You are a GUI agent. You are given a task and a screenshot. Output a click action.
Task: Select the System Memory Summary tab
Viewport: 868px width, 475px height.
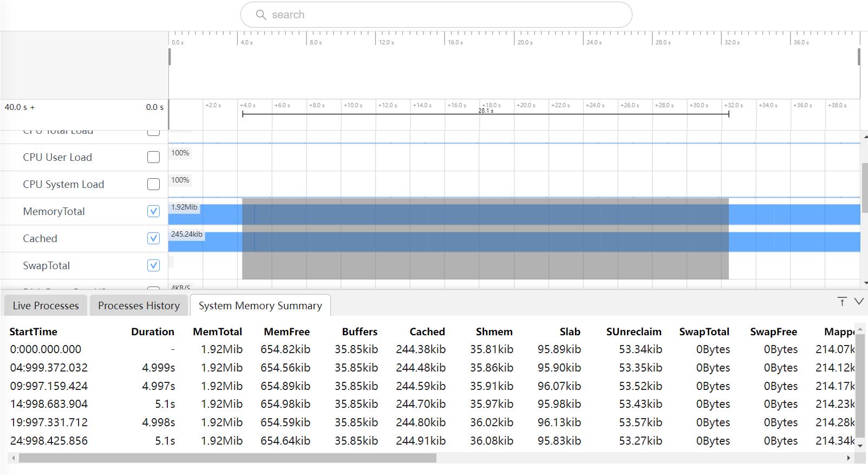point(260,305)
